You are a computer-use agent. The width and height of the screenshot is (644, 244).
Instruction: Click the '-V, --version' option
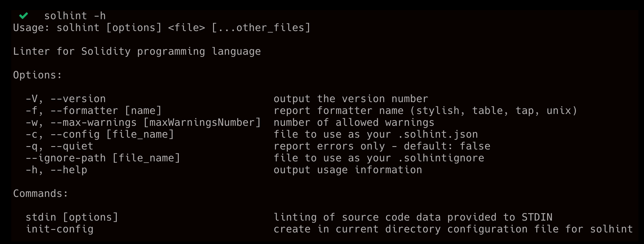[x=66, y=99]
